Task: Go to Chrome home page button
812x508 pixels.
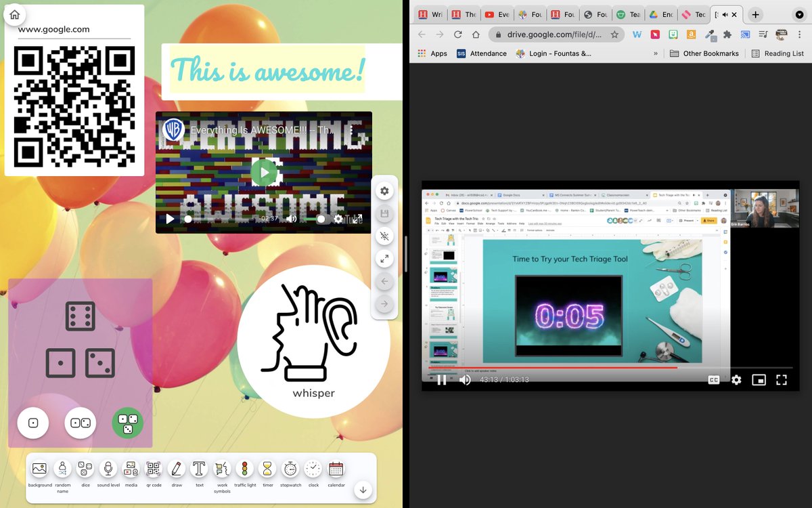Action: (x=476, y=35)
